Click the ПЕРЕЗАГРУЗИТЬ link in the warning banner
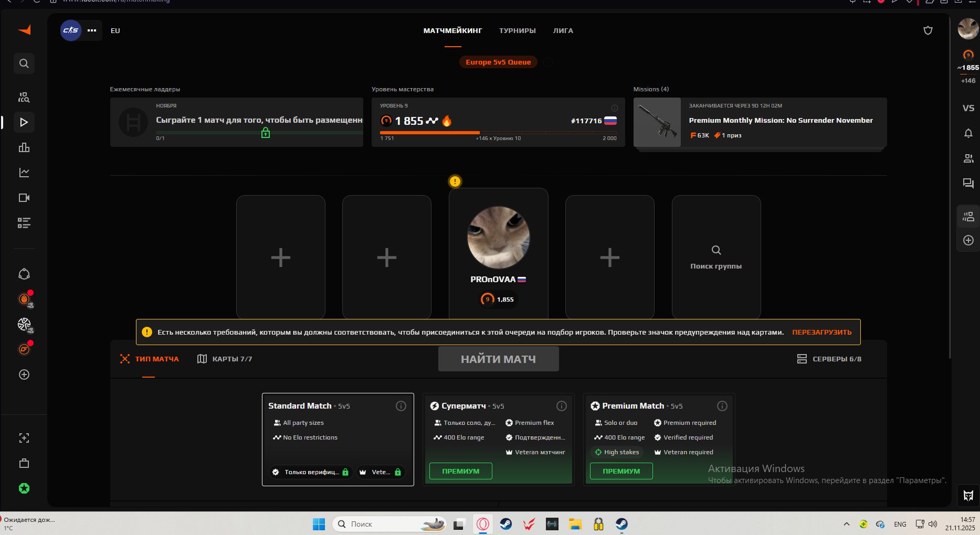This screenshot has width=980, height=535. pyautogui.click(x=823, y=332)
